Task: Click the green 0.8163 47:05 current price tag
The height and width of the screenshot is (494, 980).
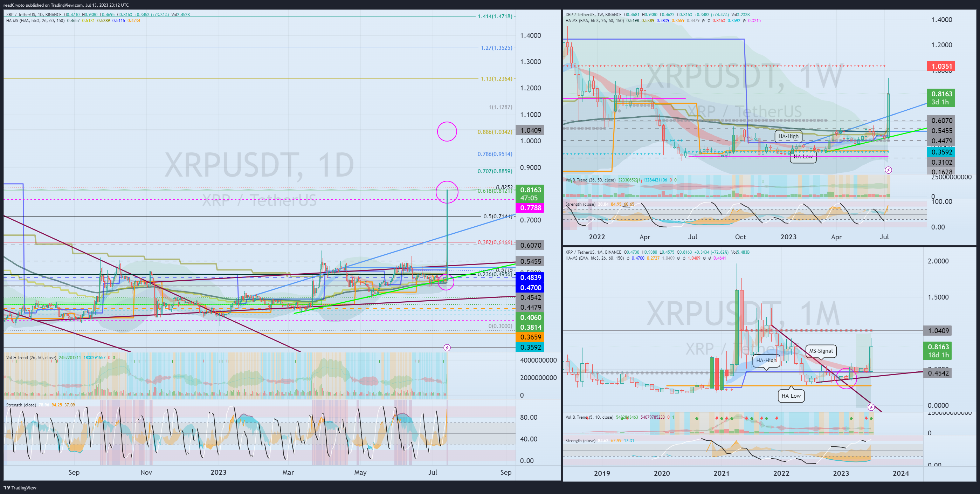Action: 530,194
